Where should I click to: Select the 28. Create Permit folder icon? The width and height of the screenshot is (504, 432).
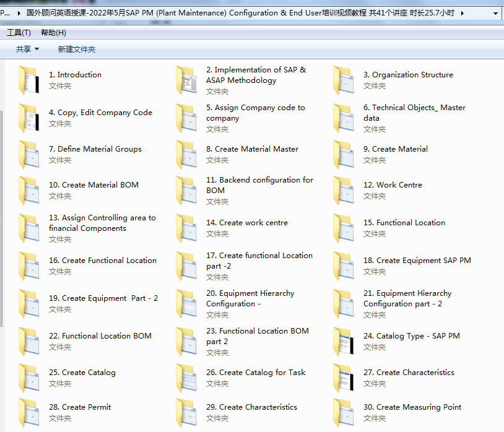29,413
